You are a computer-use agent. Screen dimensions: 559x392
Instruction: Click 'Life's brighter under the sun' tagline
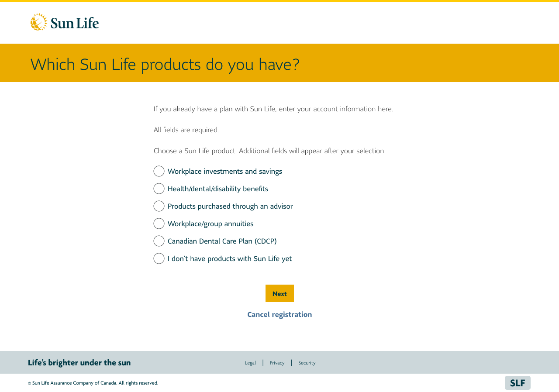click(x=79, y=362)
